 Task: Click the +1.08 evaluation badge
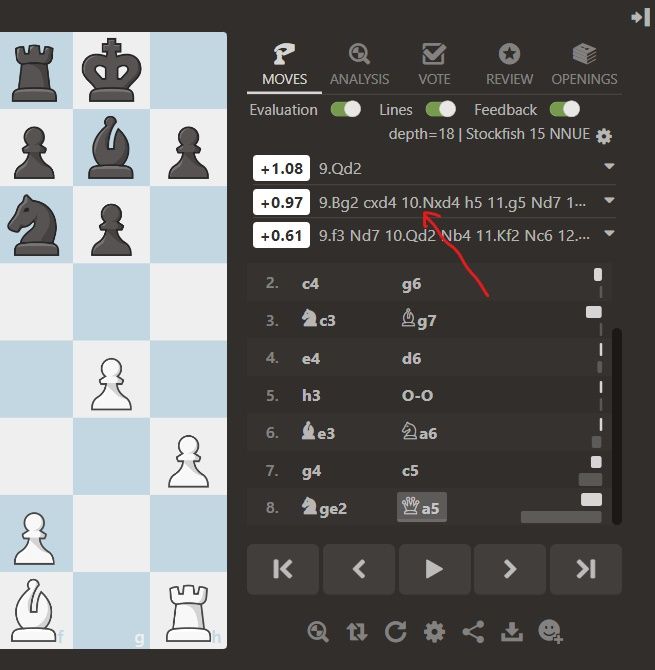point(281,168)
